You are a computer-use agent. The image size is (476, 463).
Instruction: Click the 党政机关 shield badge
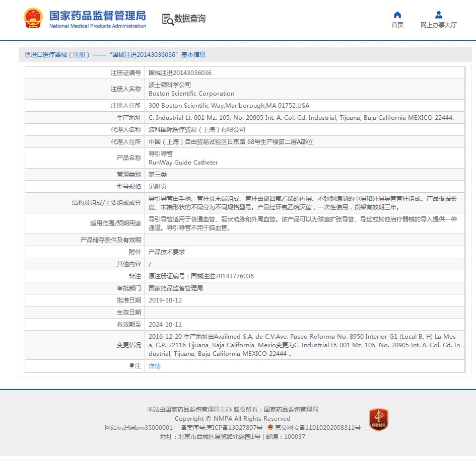pos(379,419)
